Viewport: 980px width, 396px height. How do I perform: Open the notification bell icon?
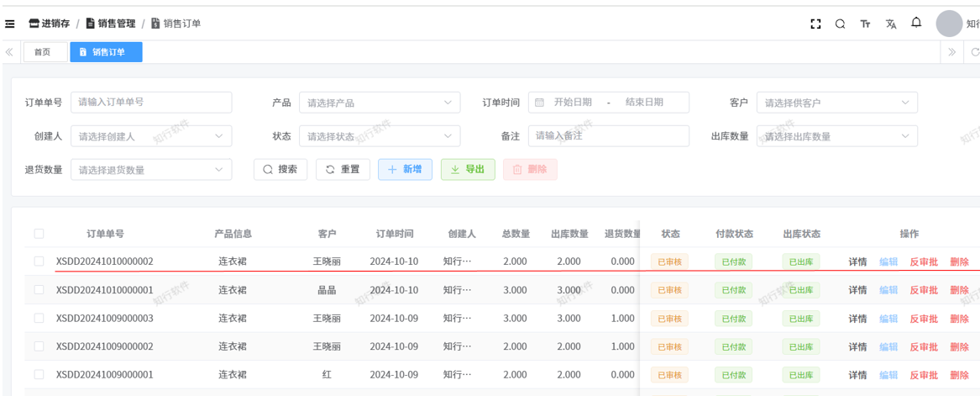916,23
